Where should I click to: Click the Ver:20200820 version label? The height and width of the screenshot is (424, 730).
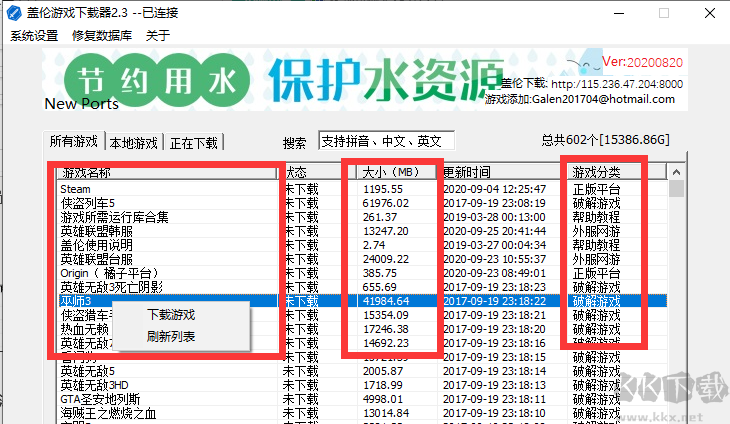tap(642, 62)
